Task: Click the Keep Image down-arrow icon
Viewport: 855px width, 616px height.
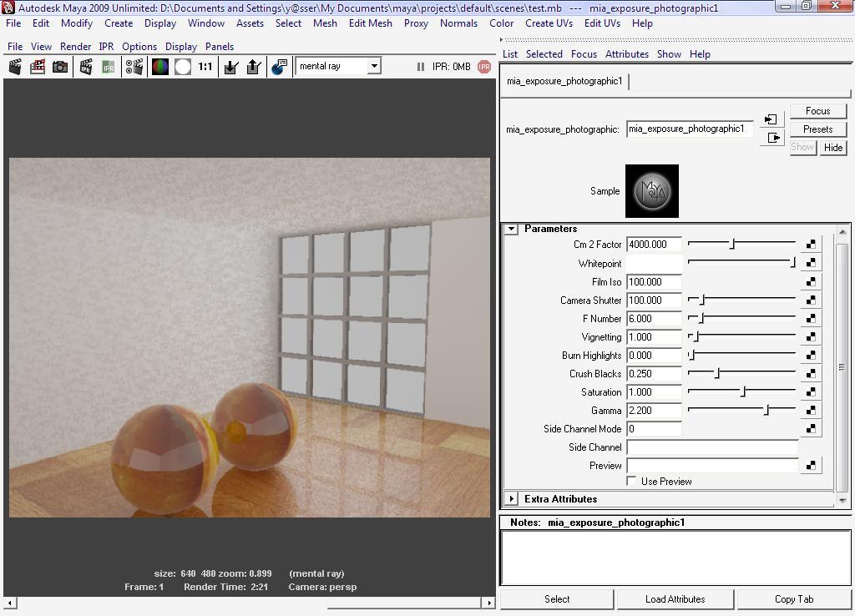Action: [x=231, y=67]
